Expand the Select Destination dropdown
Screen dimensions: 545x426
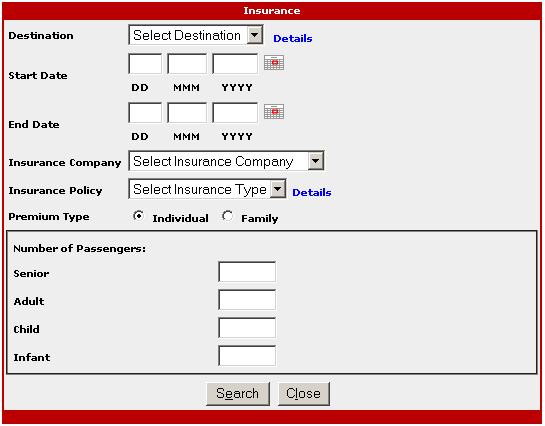pos(196,35)
